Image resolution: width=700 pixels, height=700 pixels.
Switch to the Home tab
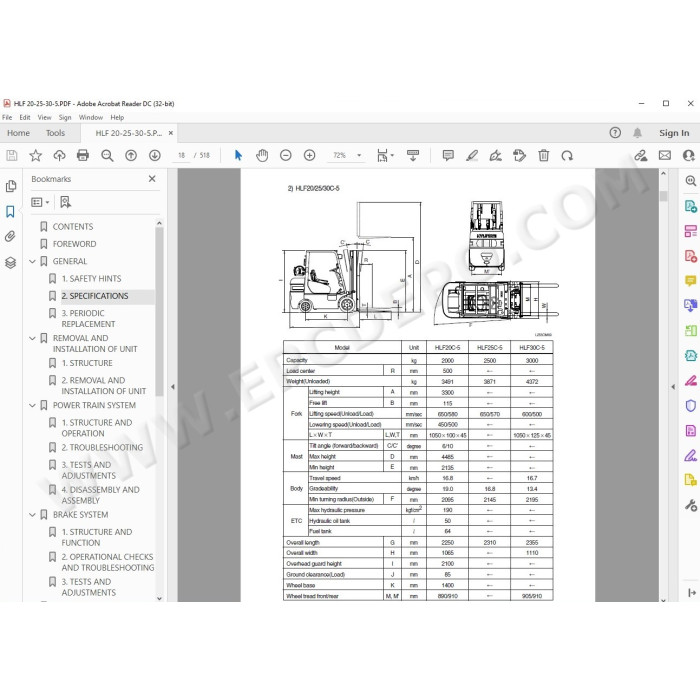[18, 133]
